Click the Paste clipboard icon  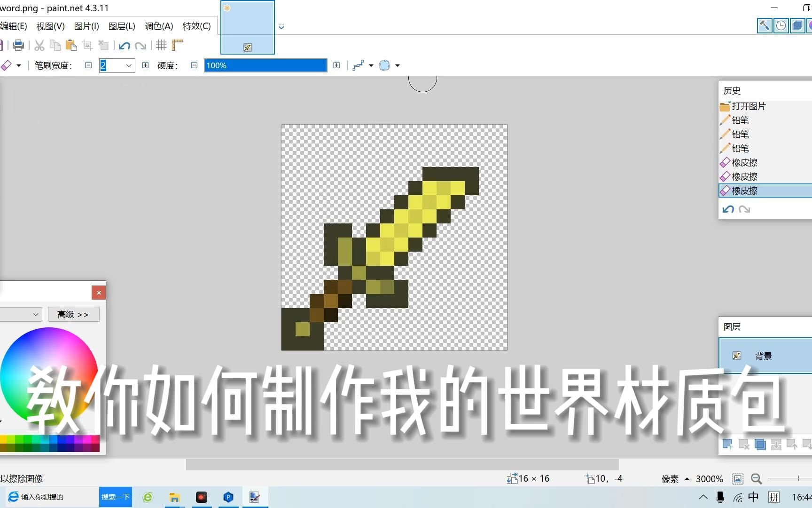tap(71, 45)
